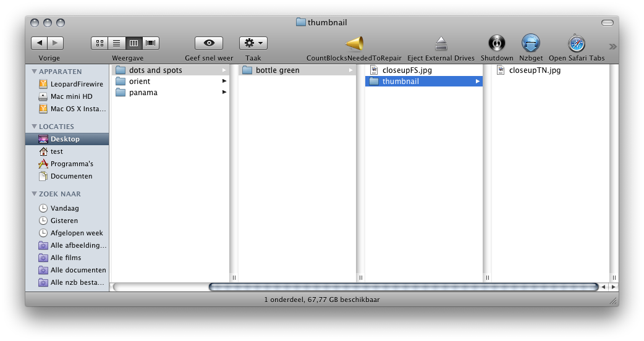
Task: Collapse the LOCATIES sidebar section
Action: (34, 127)
